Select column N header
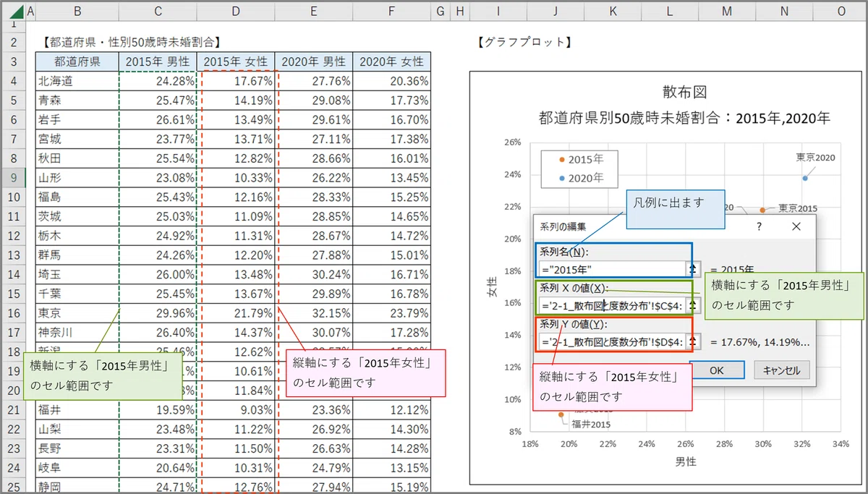868x494 pixels. (x=784, y=11)
